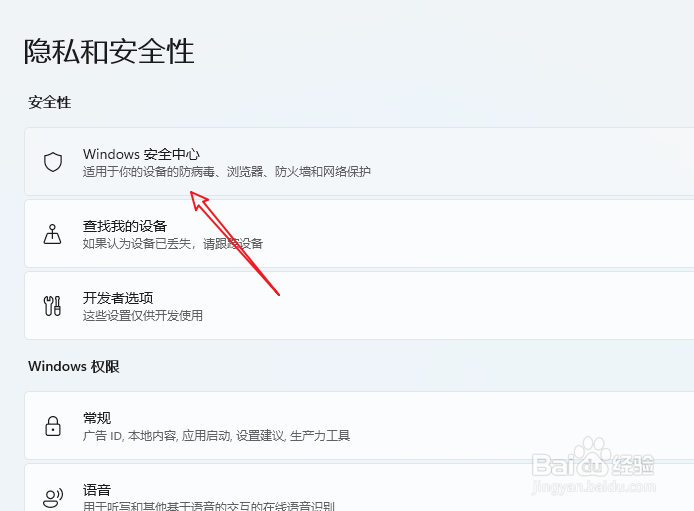Click the Windows 权限 section heading

74,366
